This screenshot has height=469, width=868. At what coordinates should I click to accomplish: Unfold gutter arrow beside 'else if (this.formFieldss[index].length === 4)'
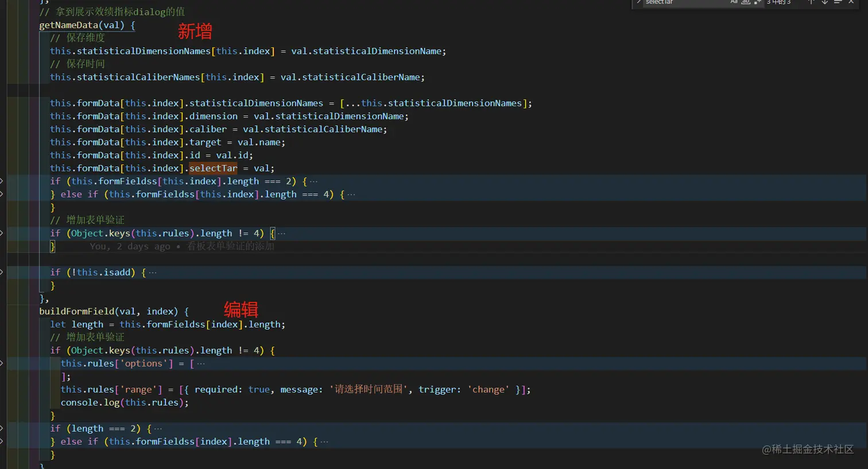(2, 441)
